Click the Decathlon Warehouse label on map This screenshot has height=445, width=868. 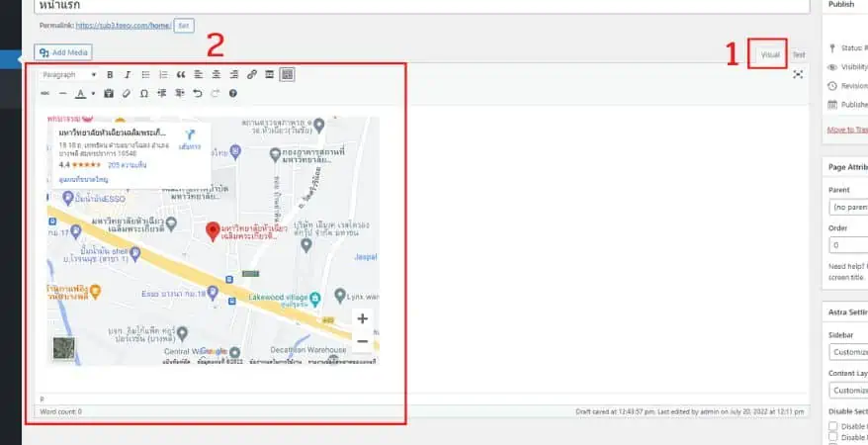click(x=308, y=350)
